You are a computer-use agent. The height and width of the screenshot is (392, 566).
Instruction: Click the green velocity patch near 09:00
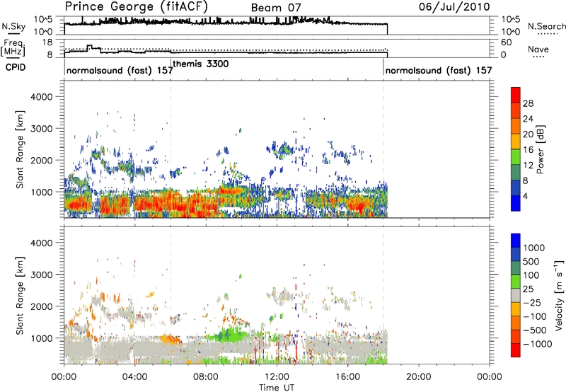click(229, 335)
